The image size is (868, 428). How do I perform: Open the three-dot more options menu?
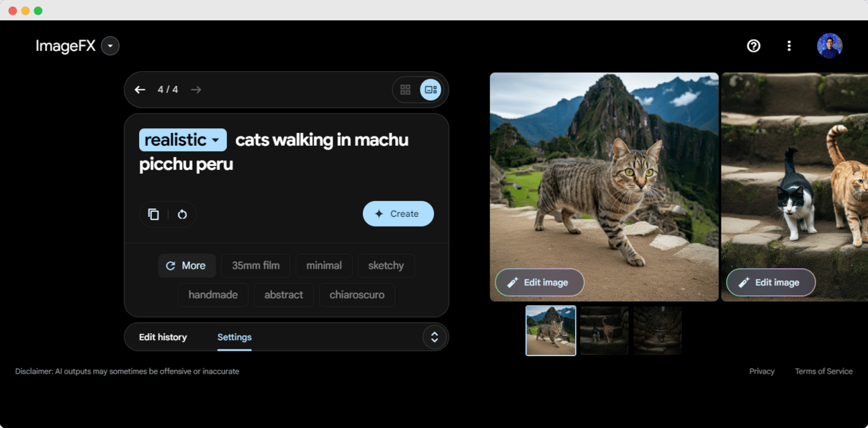pos(789,46)
